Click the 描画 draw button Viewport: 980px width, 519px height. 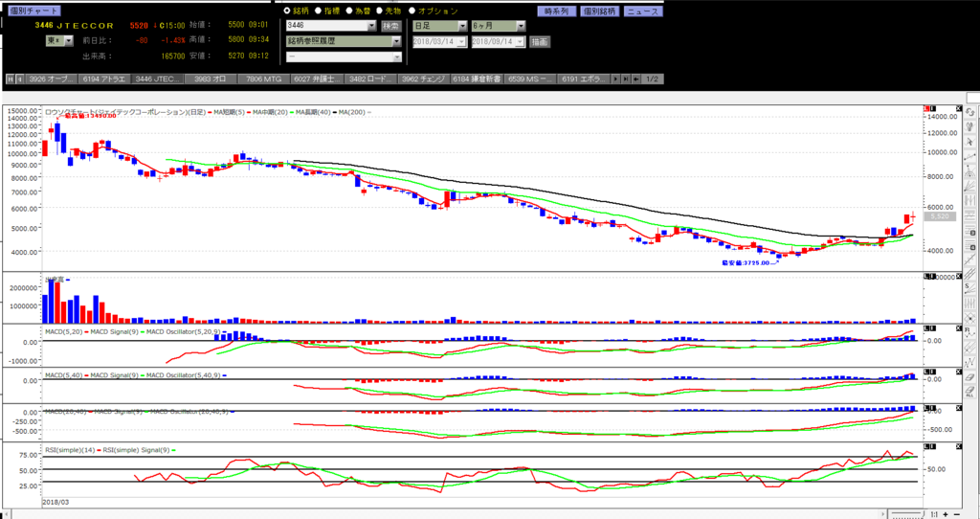tap(540, 42)
